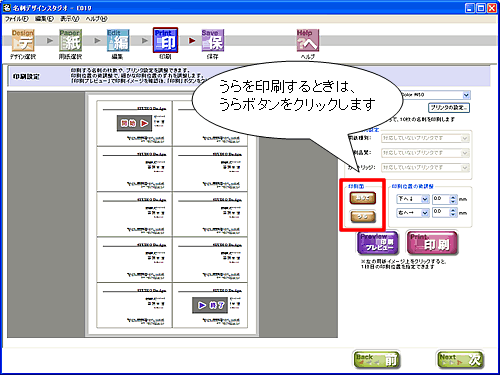
Task: Click the pink Print 印刷 button
Action: tap(432, 243)
